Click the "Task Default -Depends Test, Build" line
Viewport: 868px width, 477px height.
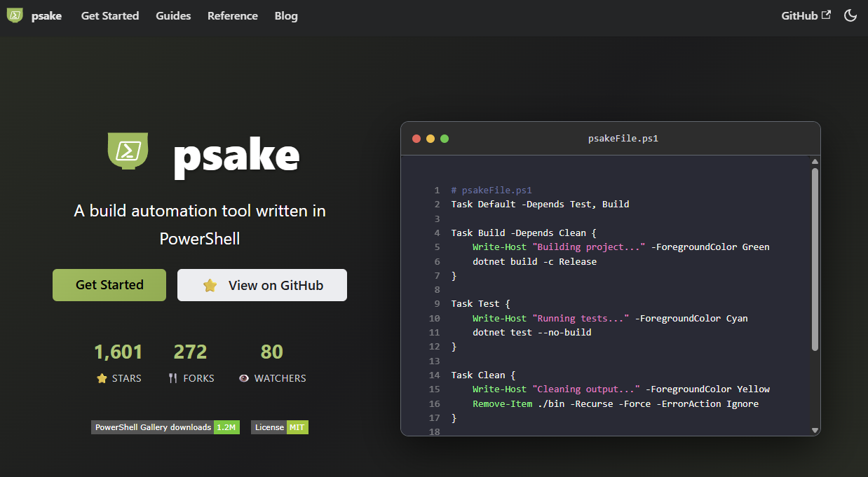[541, 205]
